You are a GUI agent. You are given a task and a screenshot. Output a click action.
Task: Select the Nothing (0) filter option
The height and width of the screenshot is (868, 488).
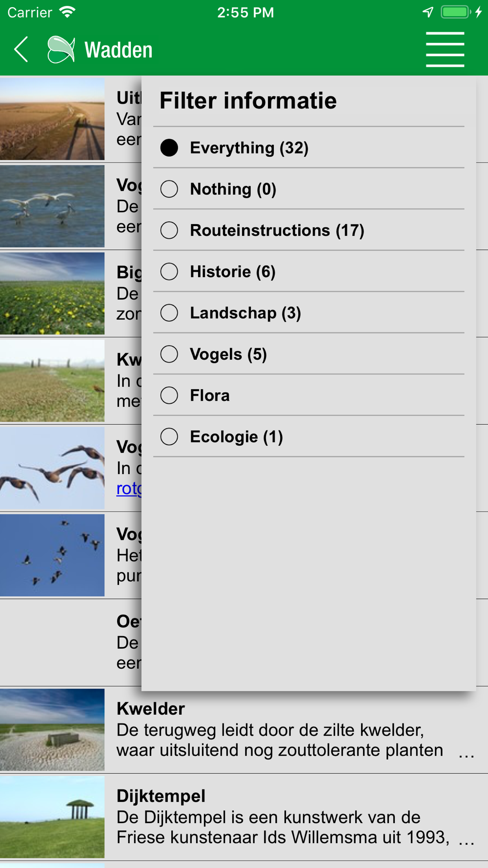click(x=308, y=189)
